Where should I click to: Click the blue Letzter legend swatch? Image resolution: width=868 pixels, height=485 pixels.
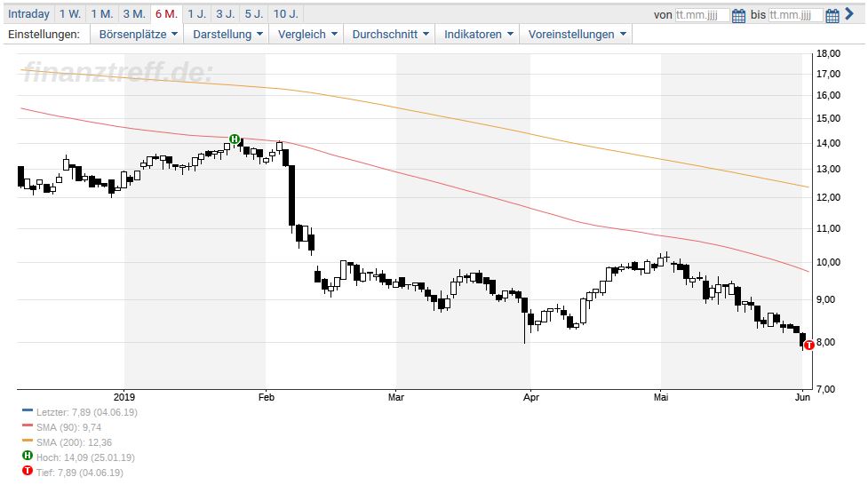click(x=28, y=410)
